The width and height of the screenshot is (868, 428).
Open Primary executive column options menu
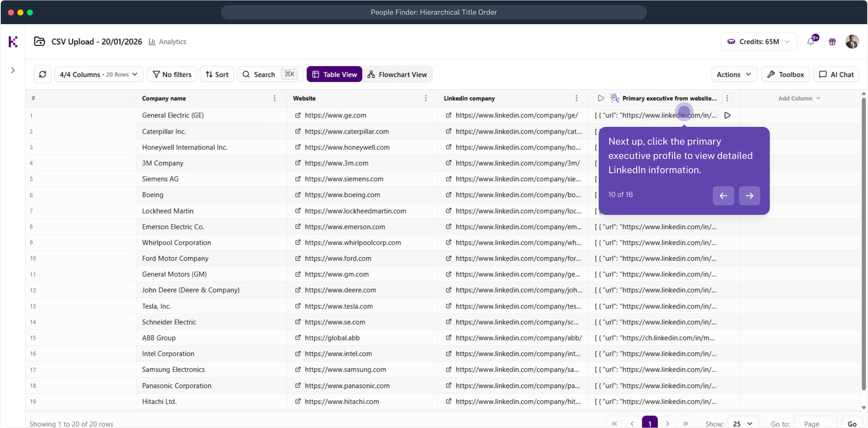(x=727, y=98)
